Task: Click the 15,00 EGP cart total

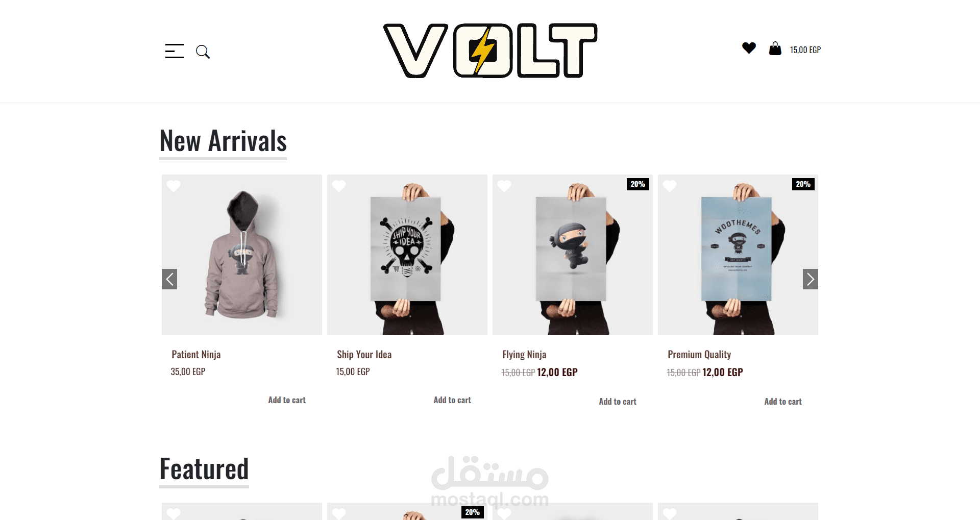Action: point(805,49)
